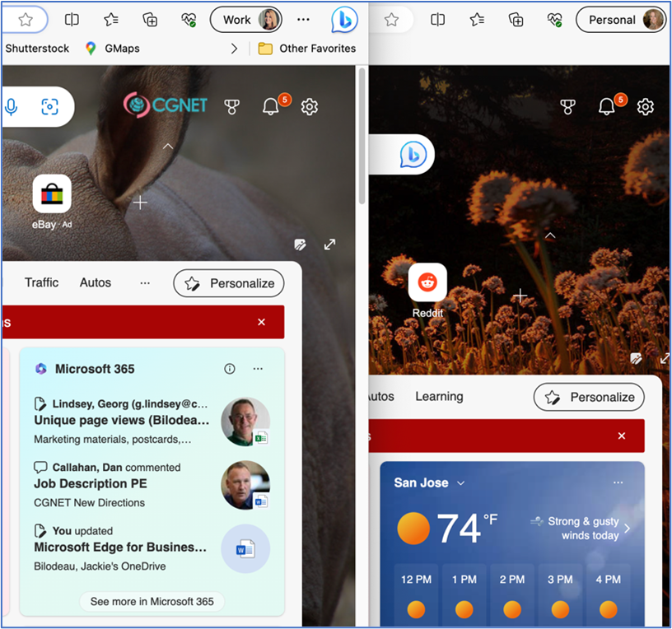This screenshot has width=672, height=629.
Task: Click the Bing chat icon in Work window toolbar
Action: [344, 20]
